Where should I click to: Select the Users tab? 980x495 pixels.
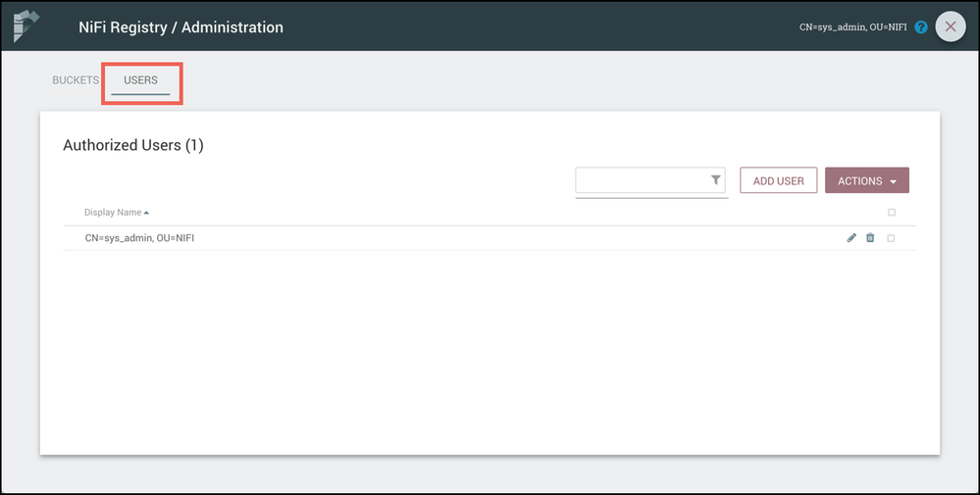[140, 80]
